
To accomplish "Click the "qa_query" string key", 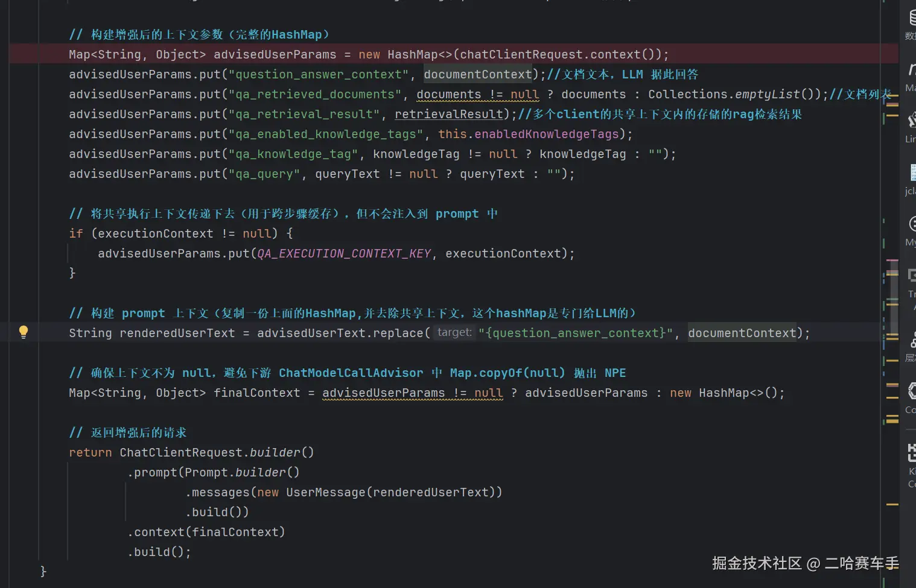I will click(x=264, y=174).
